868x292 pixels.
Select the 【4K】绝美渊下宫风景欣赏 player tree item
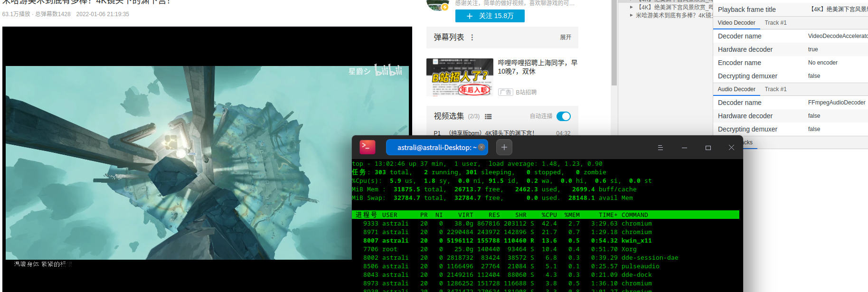click(675, 7)
